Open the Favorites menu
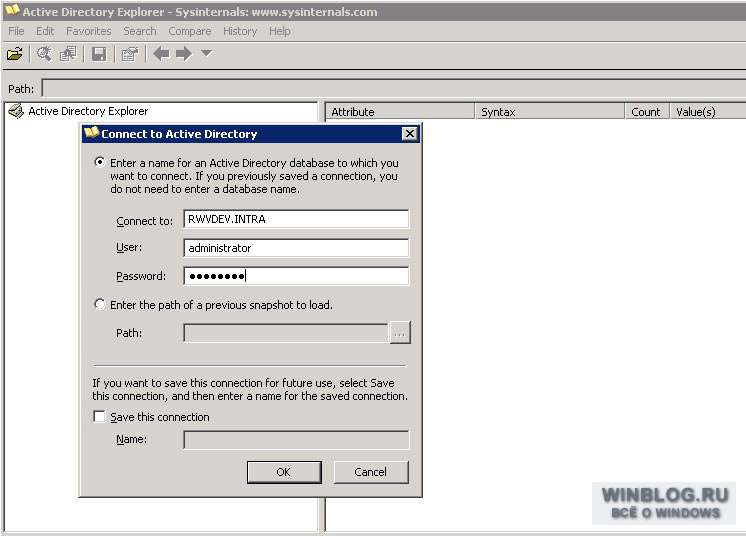This screenshot has width=746, height=536. tap(88, 31)
